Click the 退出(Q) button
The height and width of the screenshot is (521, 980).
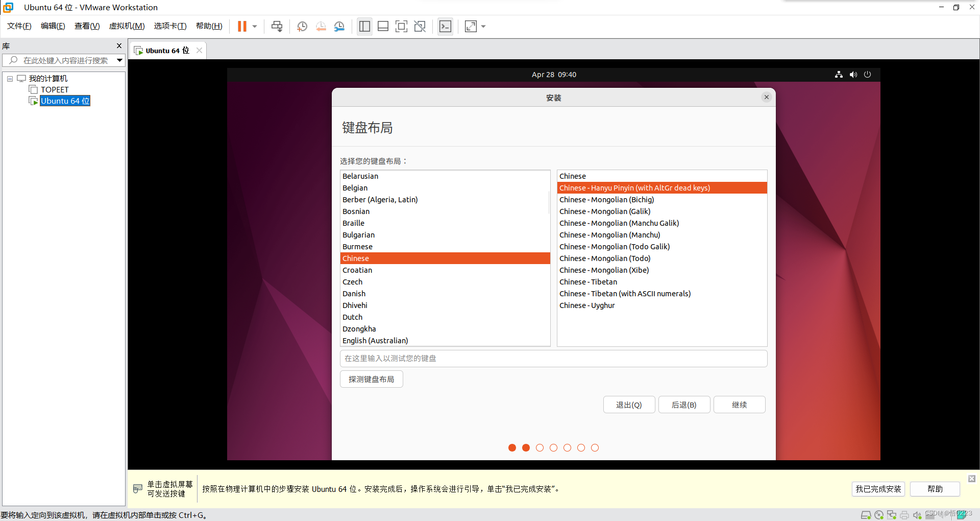[x=629, y=405]
